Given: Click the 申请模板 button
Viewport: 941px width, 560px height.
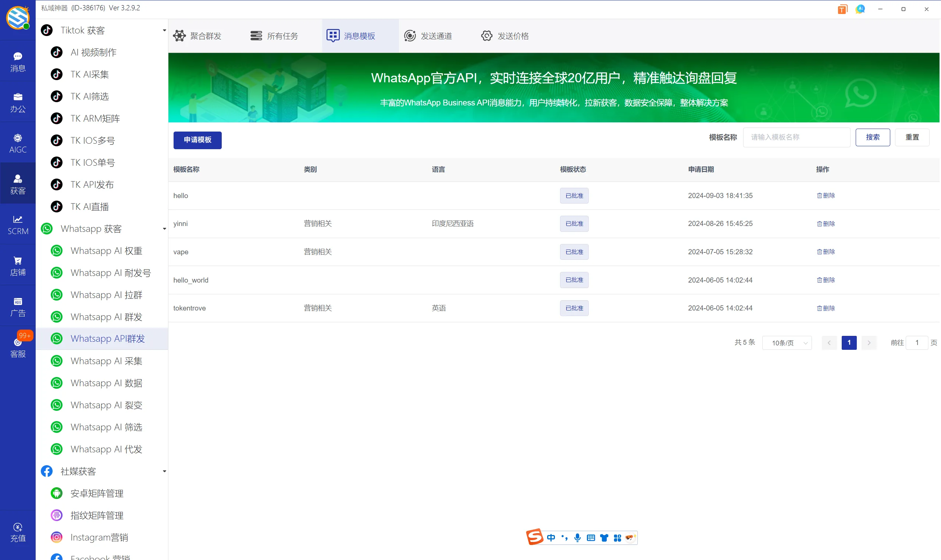Looking at the screenshot, I should coord(197,140).
